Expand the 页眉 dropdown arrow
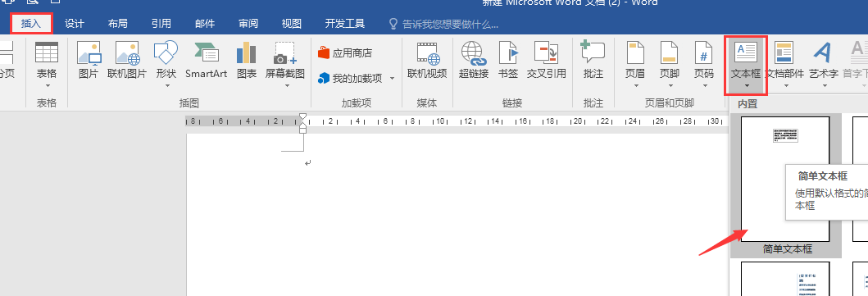The image size is (868, 296). click(x=635, y=86)
